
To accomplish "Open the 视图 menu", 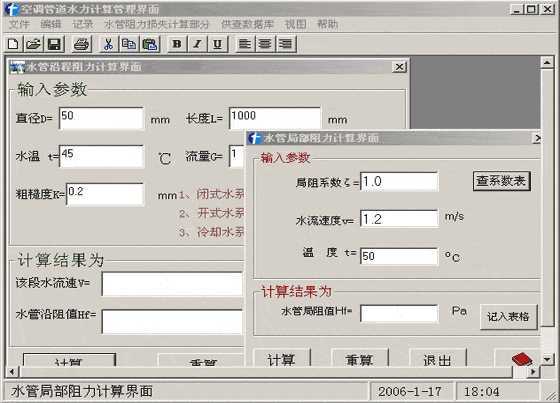I will tap(296, 24).
